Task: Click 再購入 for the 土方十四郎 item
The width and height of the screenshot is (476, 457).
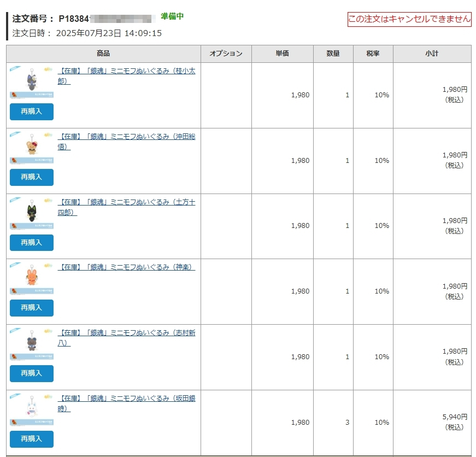Action: tap(32, 243)
